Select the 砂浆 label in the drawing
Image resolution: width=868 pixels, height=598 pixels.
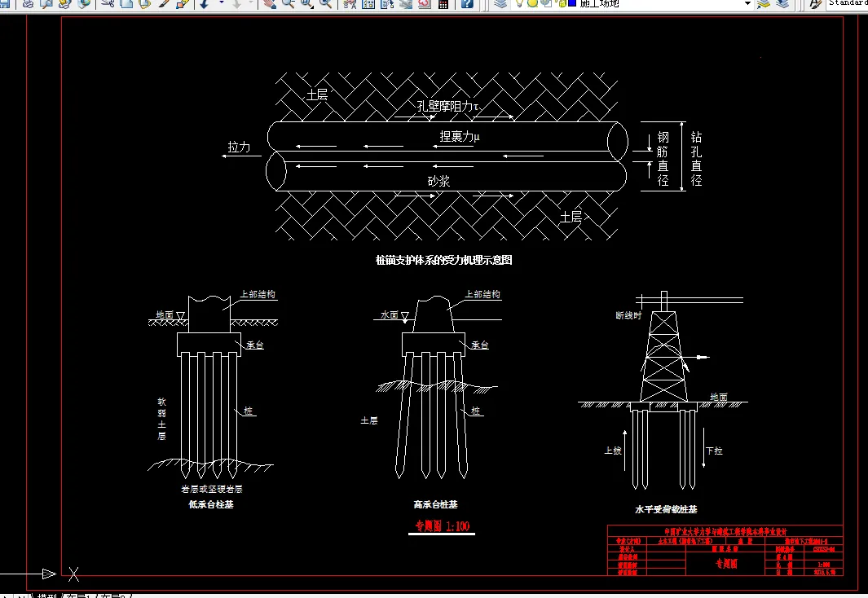(x=438, y=181)
